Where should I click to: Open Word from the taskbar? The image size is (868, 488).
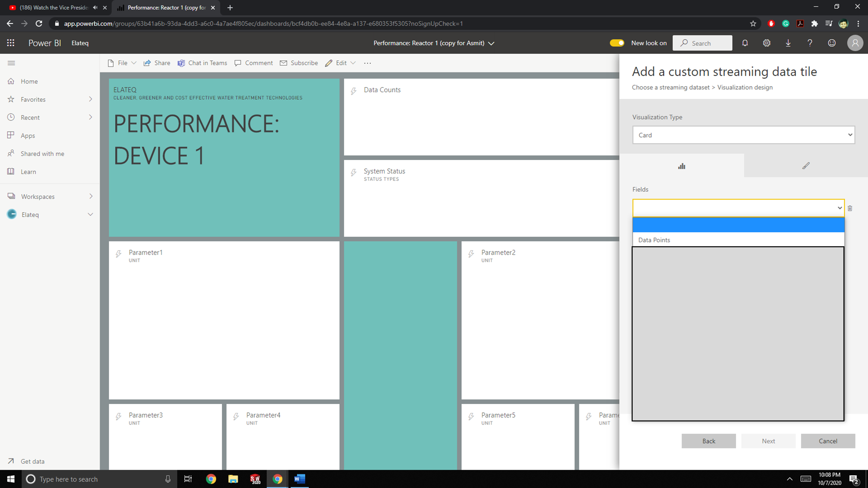click(x=299, y=479)
